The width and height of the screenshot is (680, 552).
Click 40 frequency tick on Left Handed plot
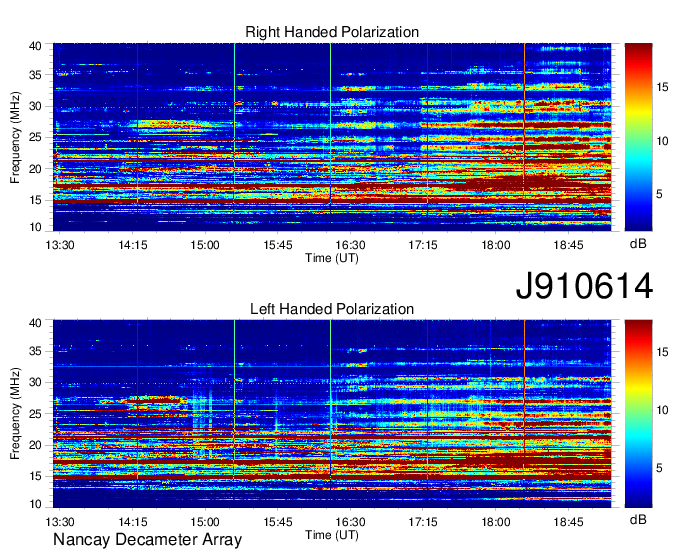pos(35,323)
